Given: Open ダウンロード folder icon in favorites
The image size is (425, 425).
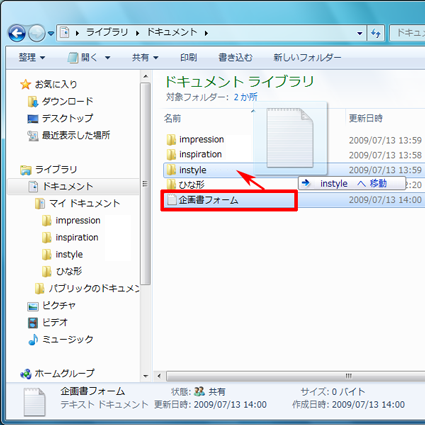Looking at the screenshot, I should [x=33, y=101].
